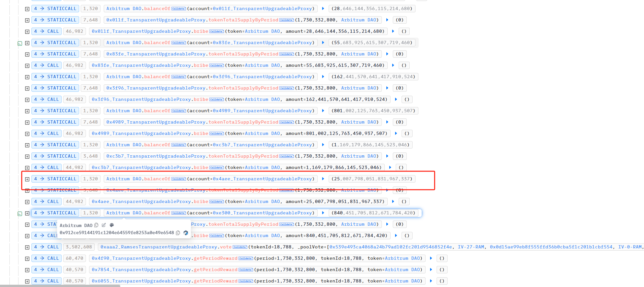The image size is (644, 287).
Task: Expand the 0x7854 getPeriodReward row
Action: 27,270
